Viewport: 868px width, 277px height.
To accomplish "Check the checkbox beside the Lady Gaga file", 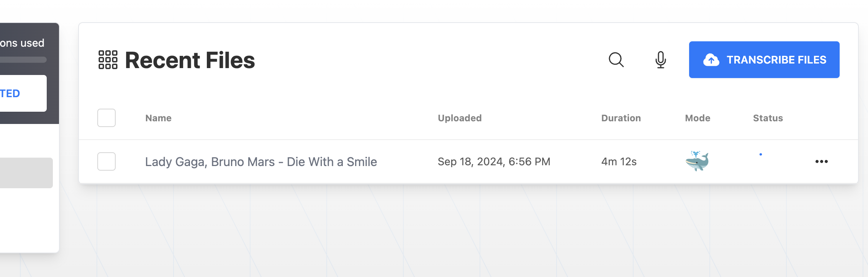I will 106,161.
